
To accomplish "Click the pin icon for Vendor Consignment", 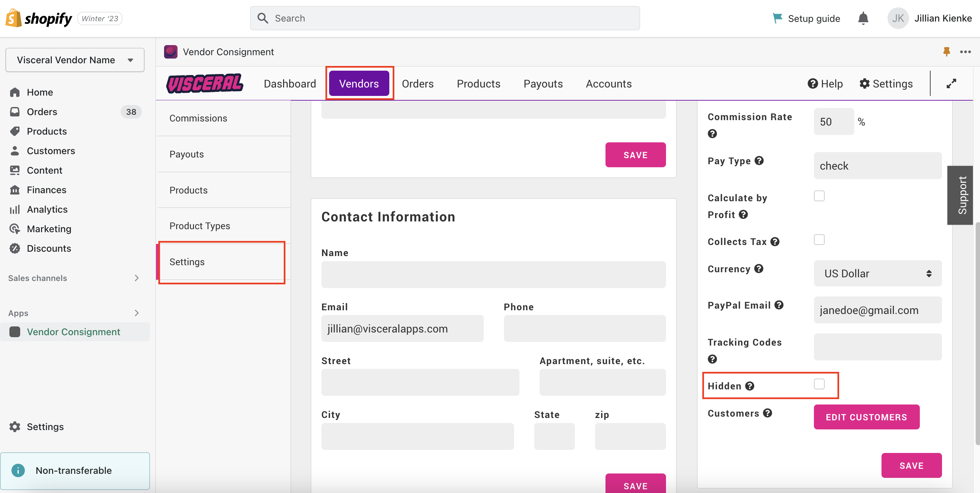I will [946, 51].
